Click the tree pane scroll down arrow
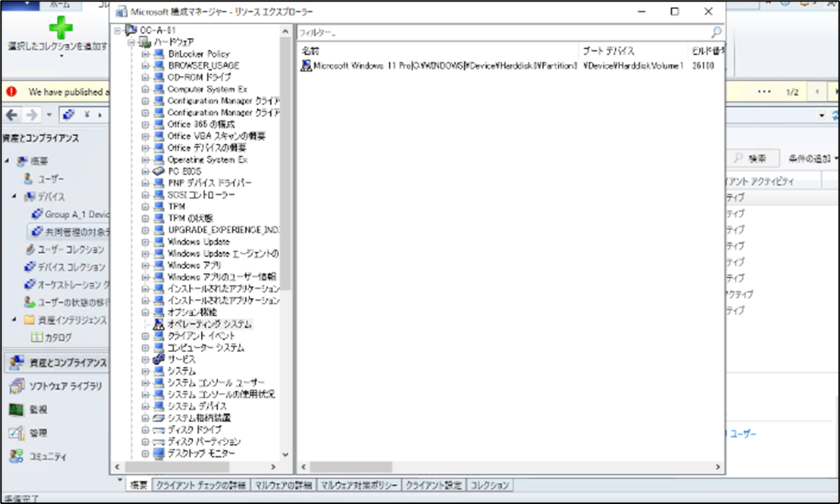Image resolution: width=840 pixels, height=504 pixels. pyautogui.click(x=285, y=455)
